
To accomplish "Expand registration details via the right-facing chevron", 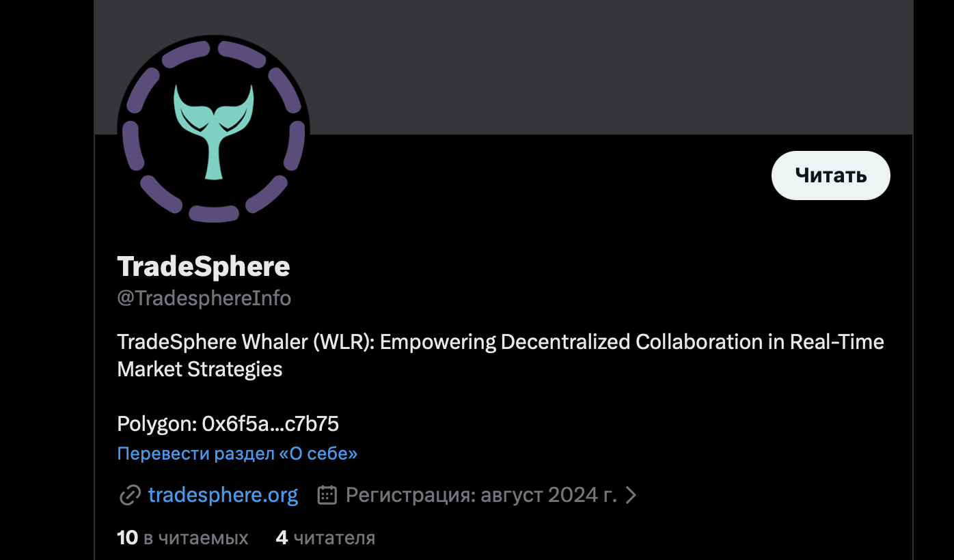I will tap(631, 494).
